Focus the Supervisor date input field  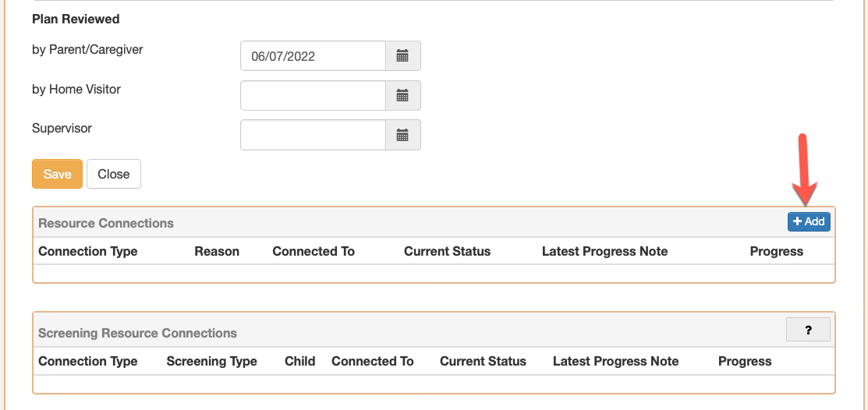pyautogui.click(x=313, y=135)
